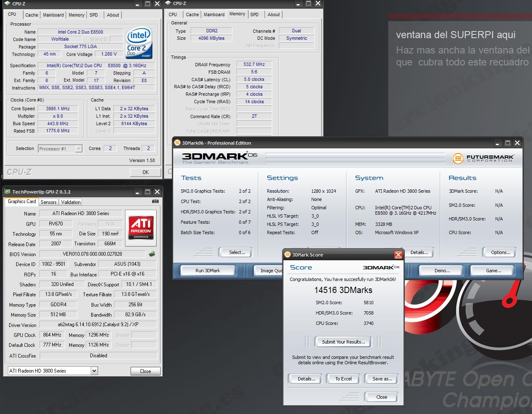532x414 pixels.
Task: Switch to Cache tab in left CPU-Z
Action: [x=31, y=15]
